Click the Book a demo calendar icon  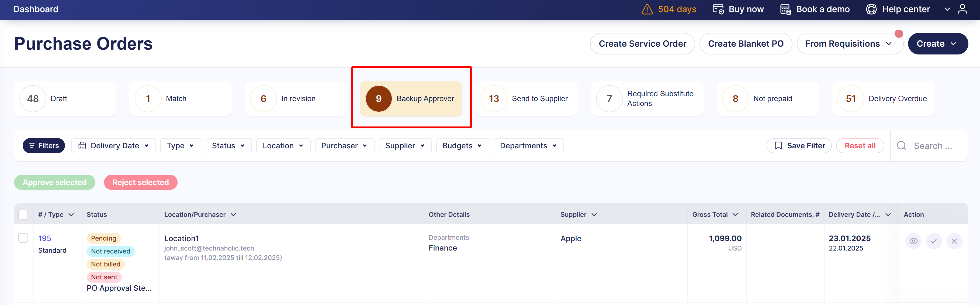pyautogui.click(x=785, y=9)
